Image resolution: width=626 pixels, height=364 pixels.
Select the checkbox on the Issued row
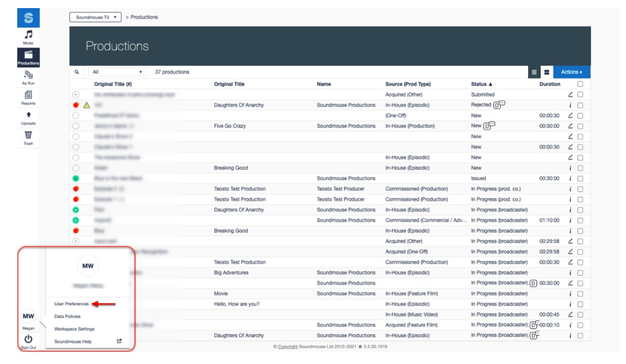[580, 178]
